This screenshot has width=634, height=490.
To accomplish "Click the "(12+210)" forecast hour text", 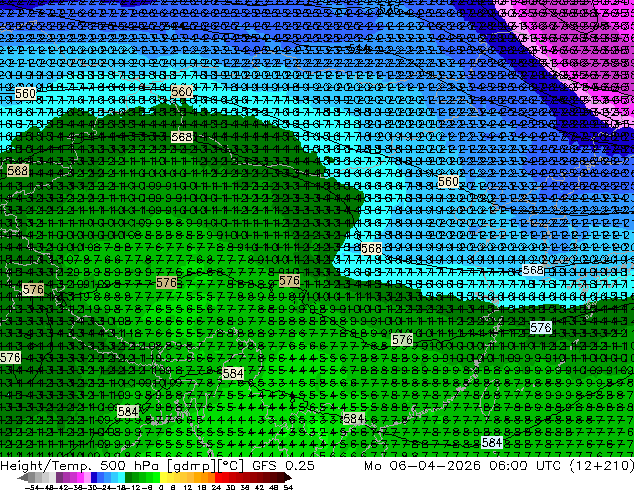I will (602, 466).
